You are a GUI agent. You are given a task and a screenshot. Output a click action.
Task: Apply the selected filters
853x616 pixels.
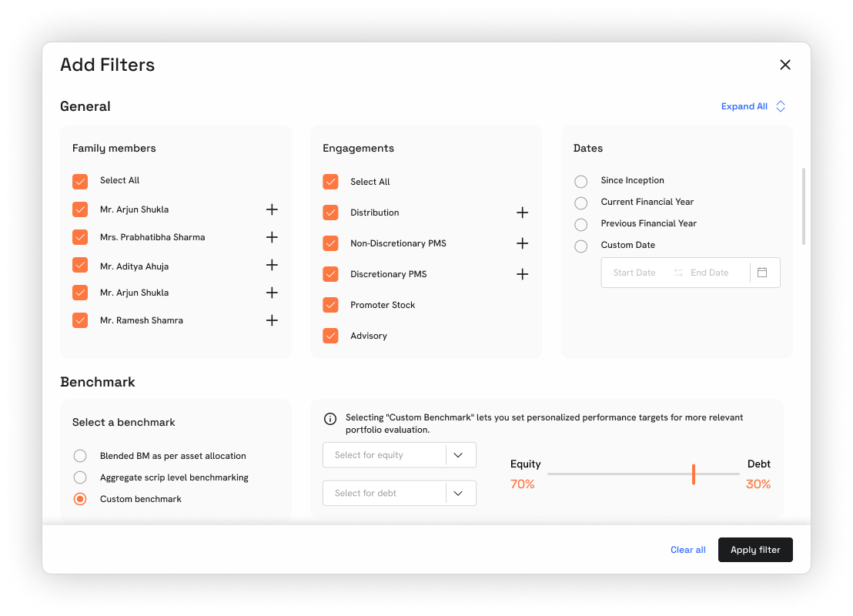click(x=755, y=550)
